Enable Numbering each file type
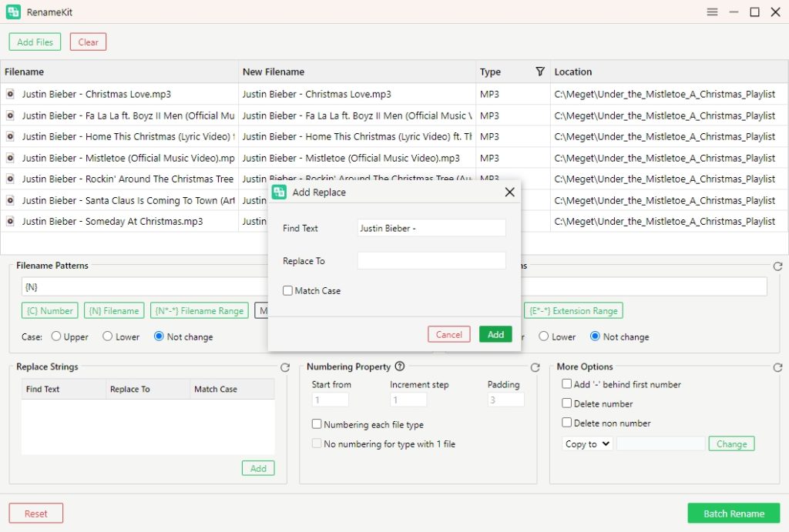Viewport: 789px width, 532px height. 317,423
